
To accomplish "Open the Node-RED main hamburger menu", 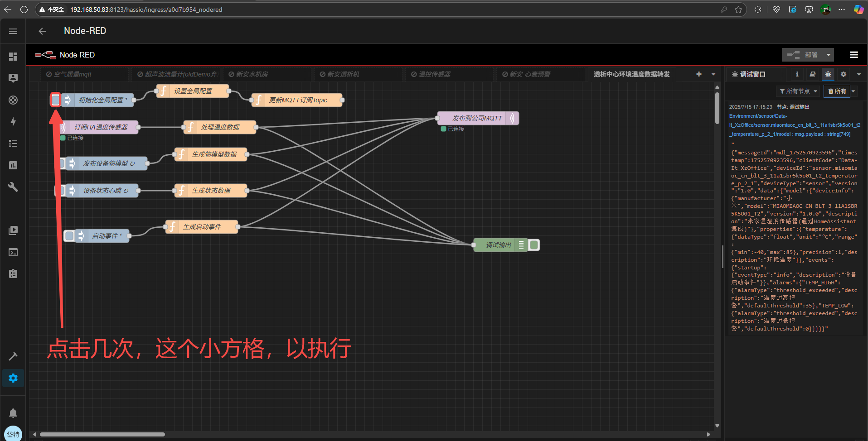I will [853, 55].
